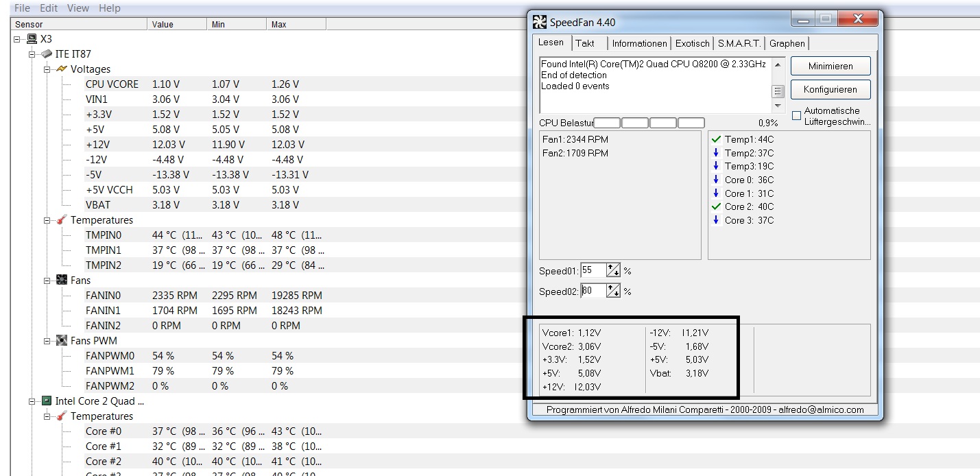
Task: Click the X3 computer icon in the tree
Action: (x=32, y=39)
